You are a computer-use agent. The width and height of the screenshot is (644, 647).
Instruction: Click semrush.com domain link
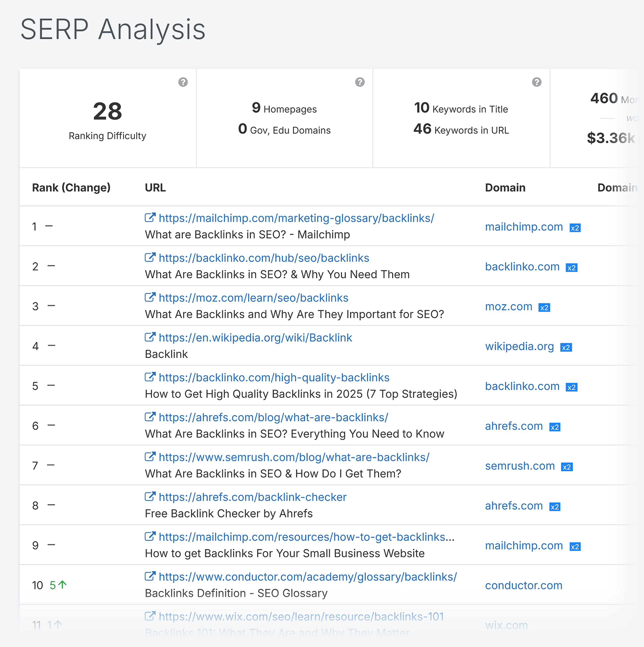(x=520, y=466)
